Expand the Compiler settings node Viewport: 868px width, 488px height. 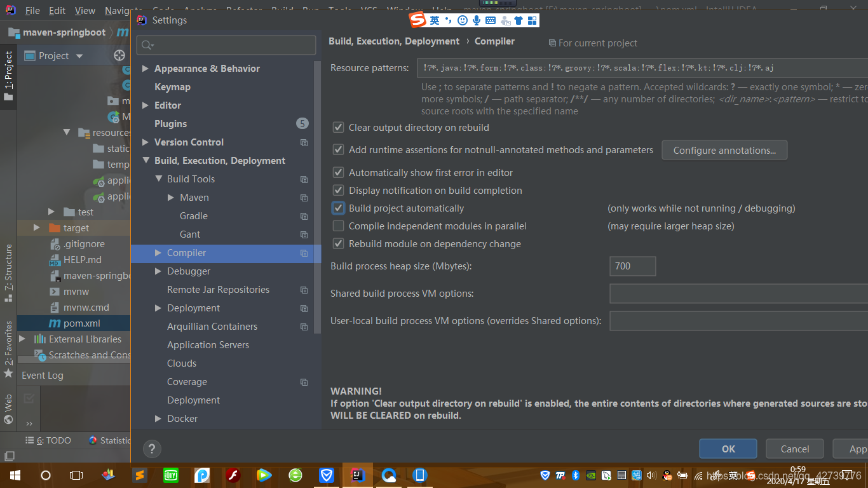pos(158,253)
